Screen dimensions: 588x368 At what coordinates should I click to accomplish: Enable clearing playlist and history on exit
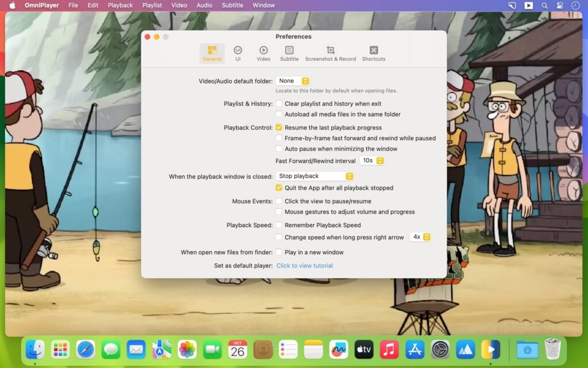279,103
